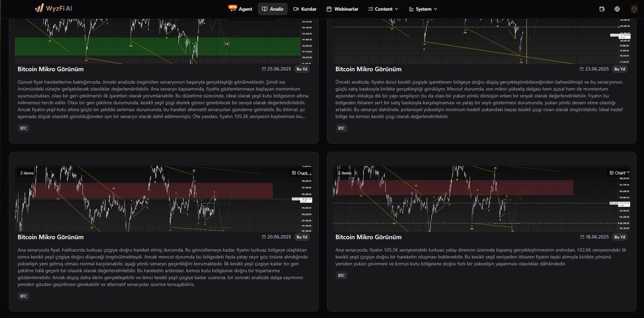Image resolution: width=644 pixels, height=318 pixels.
Task: Click the 2 items badge on 20.06.2025 card
Action: pos(27,173)
